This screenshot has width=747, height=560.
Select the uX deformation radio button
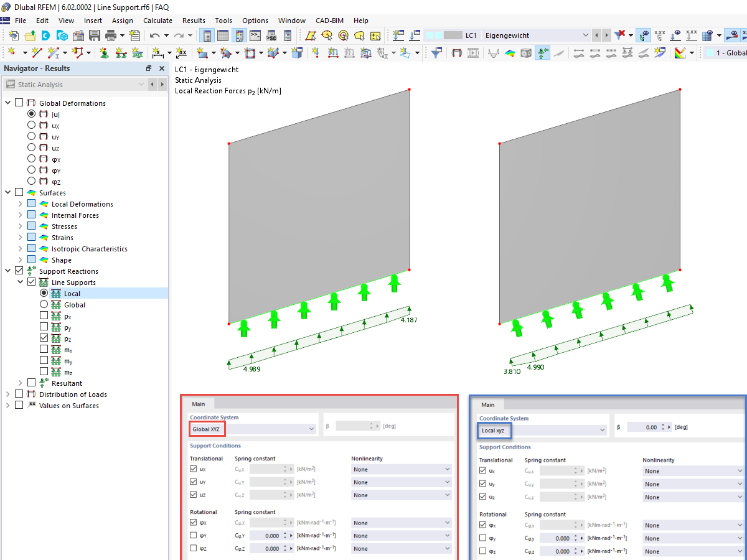coord(31,126)
